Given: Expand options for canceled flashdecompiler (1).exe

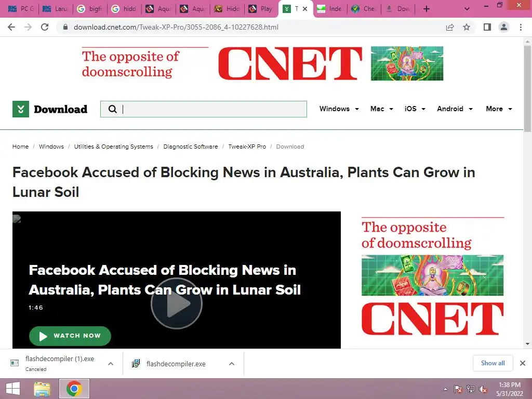Looking at the screenshot, I should (111, 364).
